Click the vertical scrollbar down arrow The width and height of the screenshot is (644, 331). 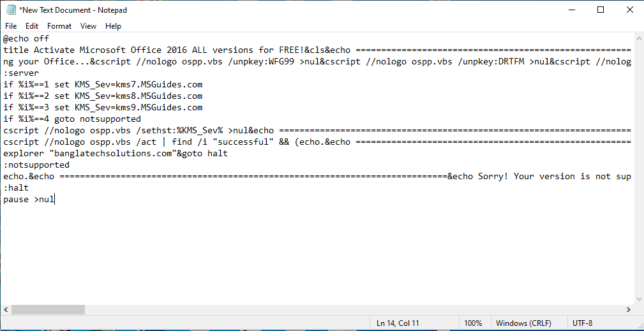pos(639,299)
